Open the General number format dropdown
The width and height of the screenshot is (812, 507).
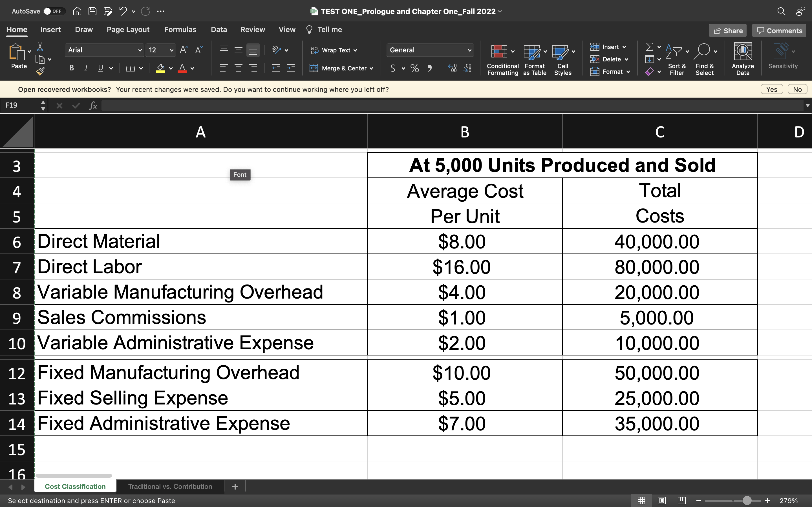click(x=469, y=50)
